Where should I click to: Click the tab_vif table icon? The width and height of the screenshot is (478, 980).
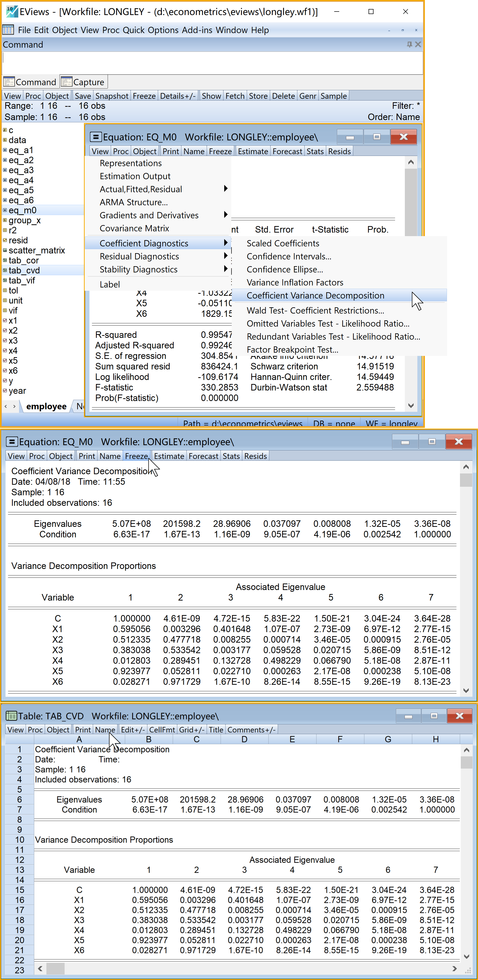coord(5,280)
